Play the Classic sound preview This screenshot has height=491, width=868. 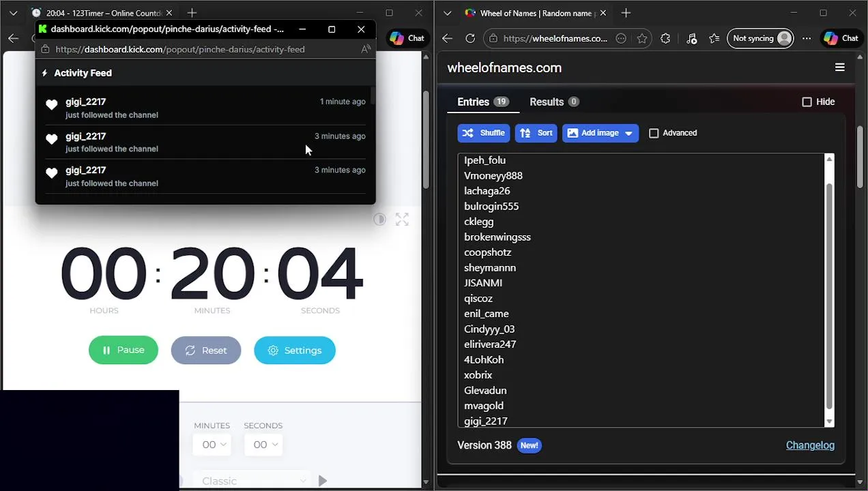tap(323, 481)
